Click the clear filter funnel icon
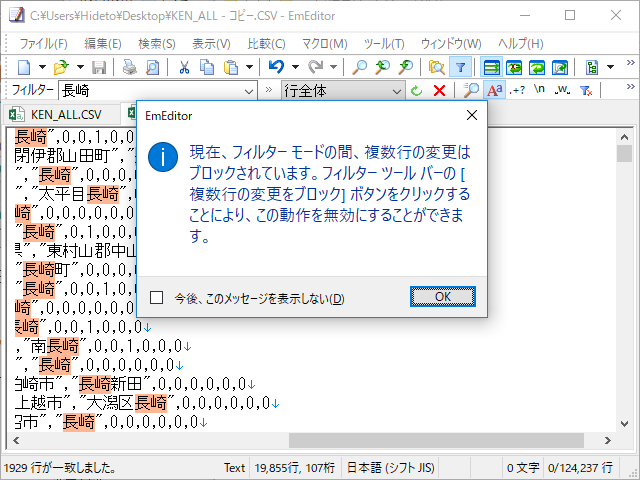 (585, 90)
